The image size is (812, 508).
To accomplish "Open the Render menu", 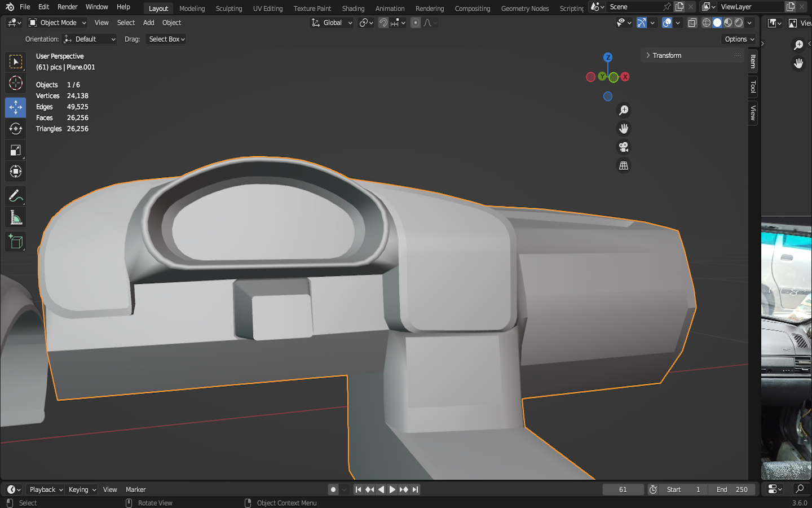I will coord(67,7).
